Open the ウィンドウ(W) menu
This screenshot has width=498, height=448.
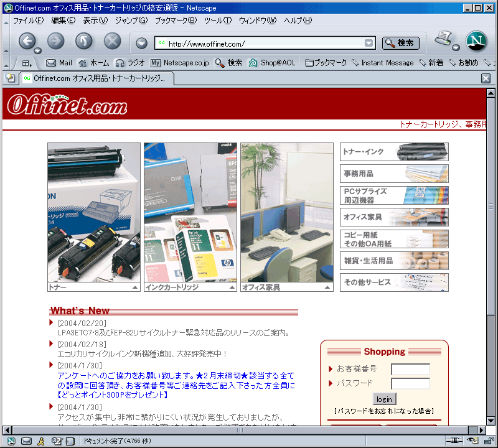click(x=258, y=21)
